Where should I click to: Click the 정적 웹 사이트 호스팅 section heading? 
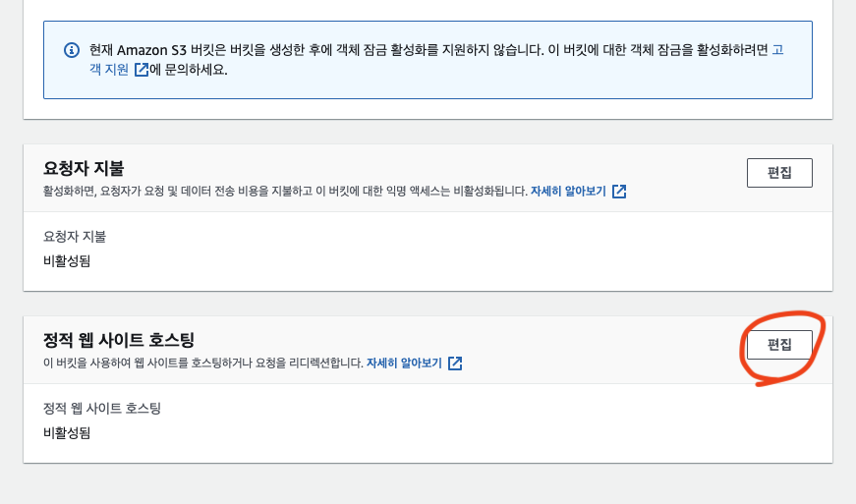119,340
